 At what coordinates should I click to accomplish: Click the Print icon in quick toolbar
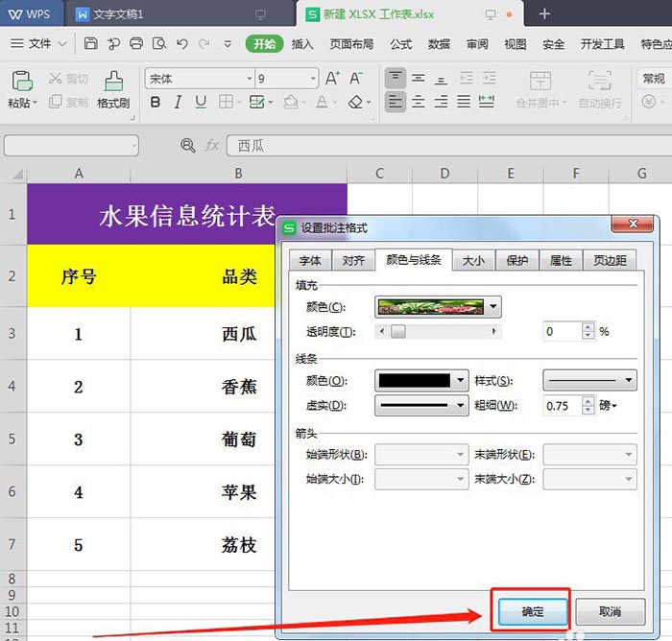tap(136, 44)
